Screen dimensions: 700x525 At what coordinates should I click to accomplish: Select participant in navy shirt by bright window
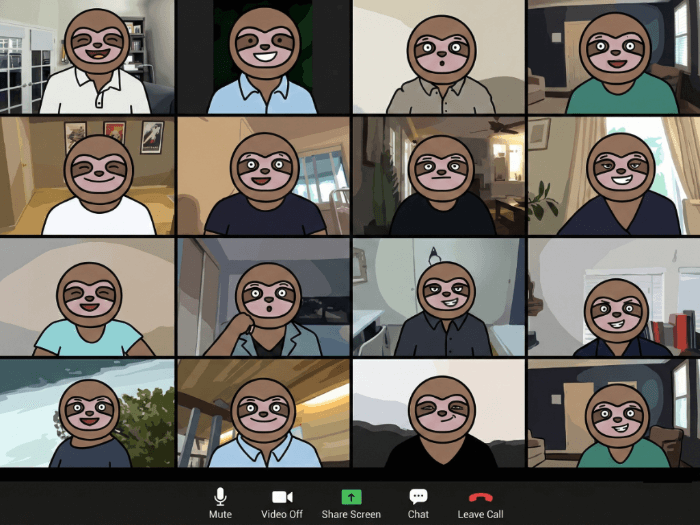pos(263,176)
